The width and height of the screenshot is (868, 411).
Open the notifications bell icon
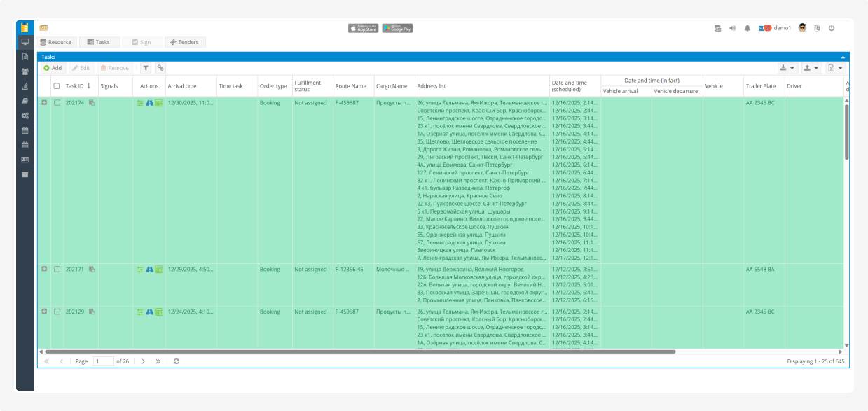pos(748,28)
